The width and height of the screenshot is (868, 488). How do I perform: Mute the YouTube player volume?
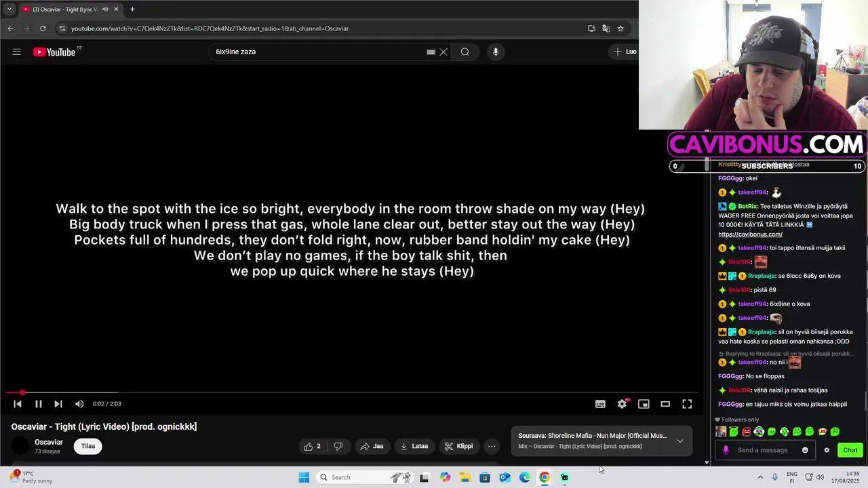(x=79, y=404)
